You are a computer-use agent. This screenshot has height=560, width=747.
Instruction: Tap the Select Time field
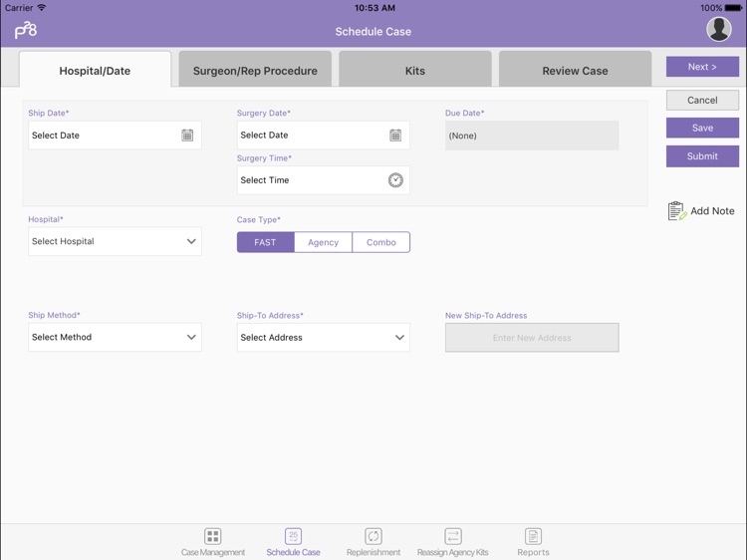[x=324, y=180]
